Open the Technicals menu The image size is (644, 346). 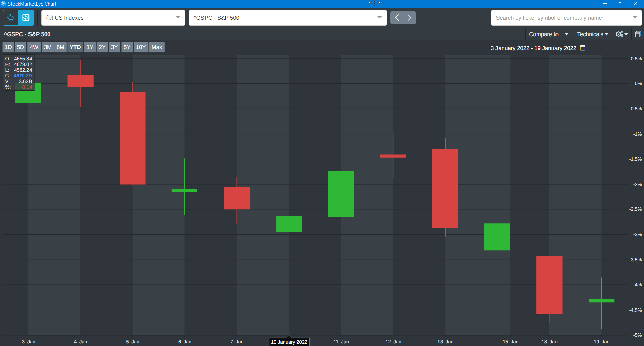click(592, 34)
